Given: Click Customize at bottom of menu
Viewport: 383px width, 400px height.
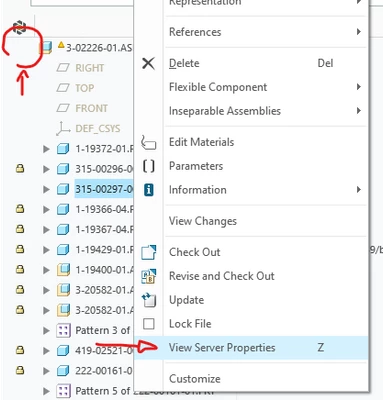Looking at the screenshot, I should coord(195,379).
